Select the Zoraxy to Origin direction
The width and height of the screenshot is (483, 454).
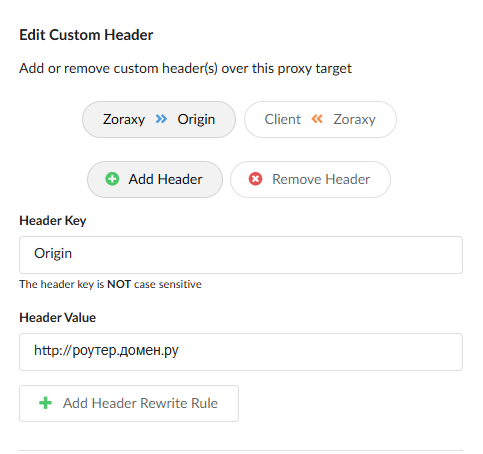coord(159,119)
